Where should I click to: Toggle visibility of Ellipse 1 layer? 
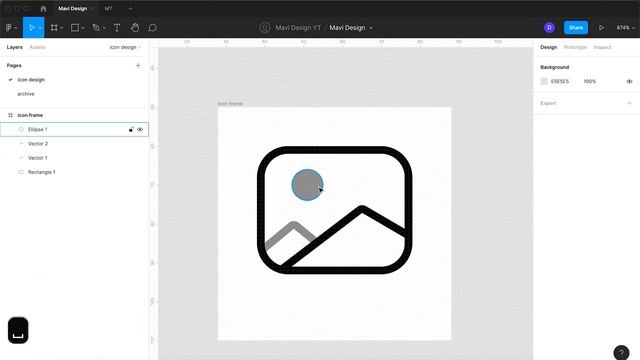coord(140,129)
